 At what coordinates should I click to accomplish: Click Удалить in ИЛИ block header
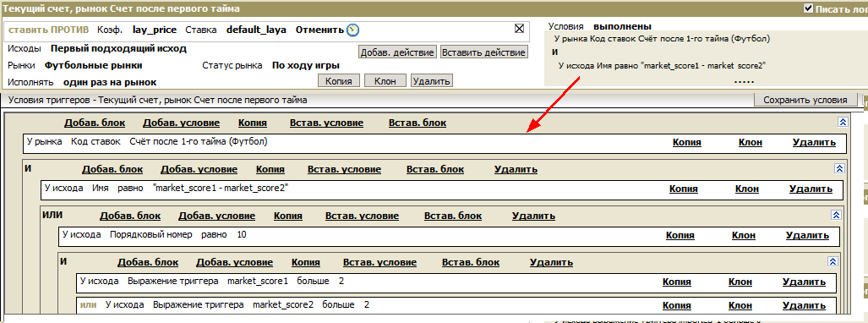click(x=533, y=216)
